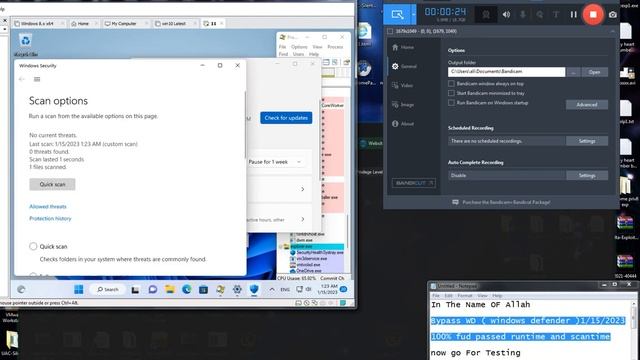The image size is (640, 360).
Task: Open the Settings gear on VM taskbar
Action: click(x=237, y=289)
